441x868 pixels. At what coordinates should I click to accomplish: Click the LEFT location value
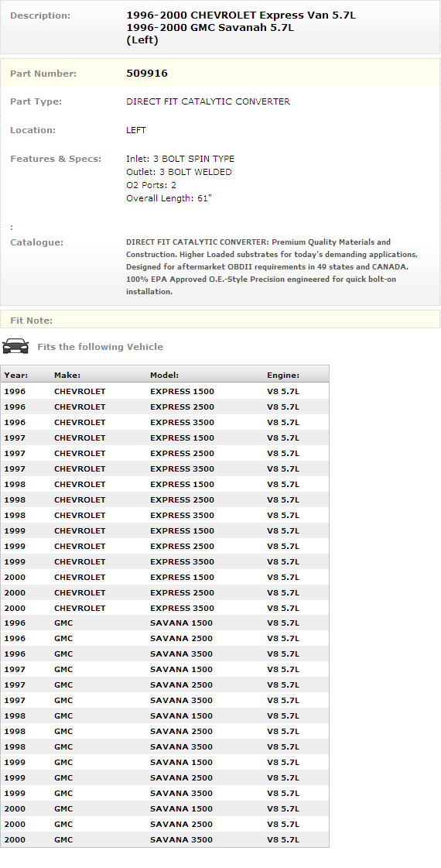point(136,130)
